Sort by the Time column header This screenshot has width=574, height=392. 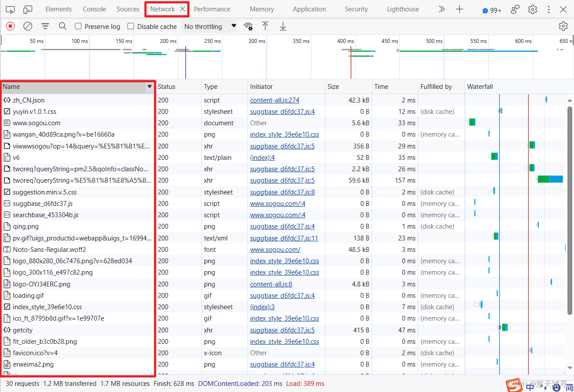click(x=395, y=87)
